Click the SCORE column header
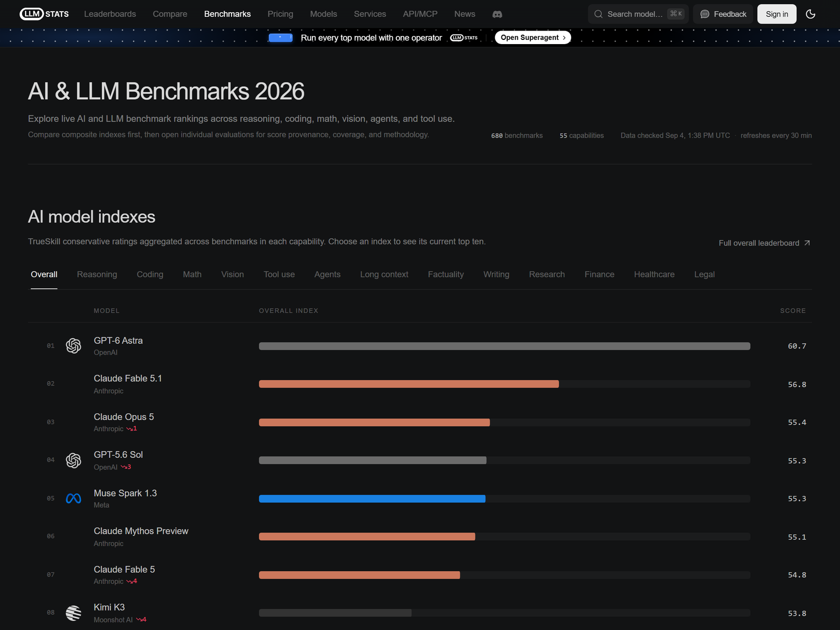The image size is (840, 630). pyautogui.click(x=793, y=311)
